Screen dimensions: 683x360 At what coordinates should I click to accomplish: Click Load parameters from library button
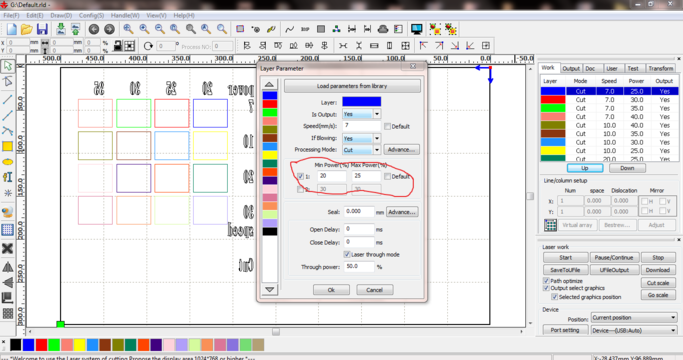(352, 86)
